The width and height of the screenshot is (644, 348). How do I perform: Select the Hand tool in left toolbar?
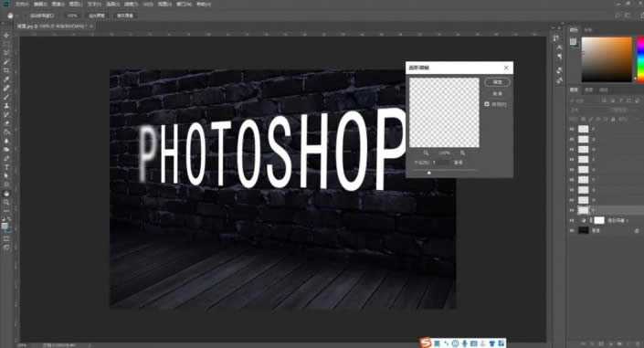[6, 194]
